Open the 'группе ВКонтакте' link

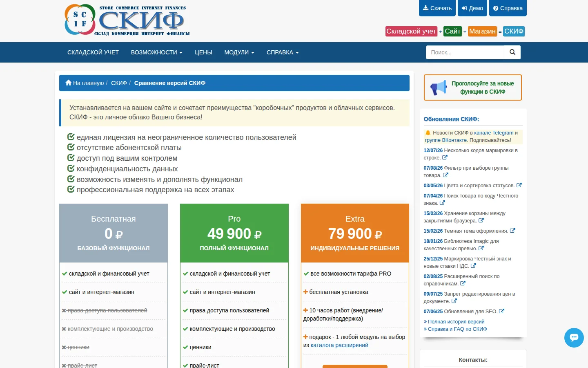(x=446, y=140)
